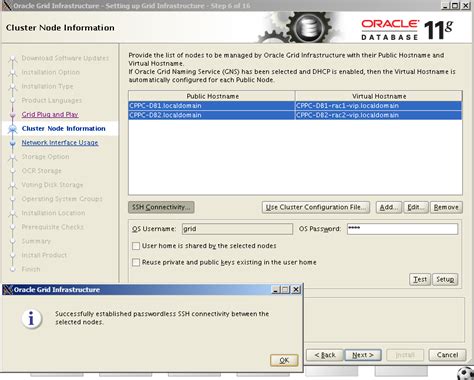The width and height of the screenshot is (474, 380).
Task: Click the Virtual Hostname column header
Action: (x=379, y=96)
